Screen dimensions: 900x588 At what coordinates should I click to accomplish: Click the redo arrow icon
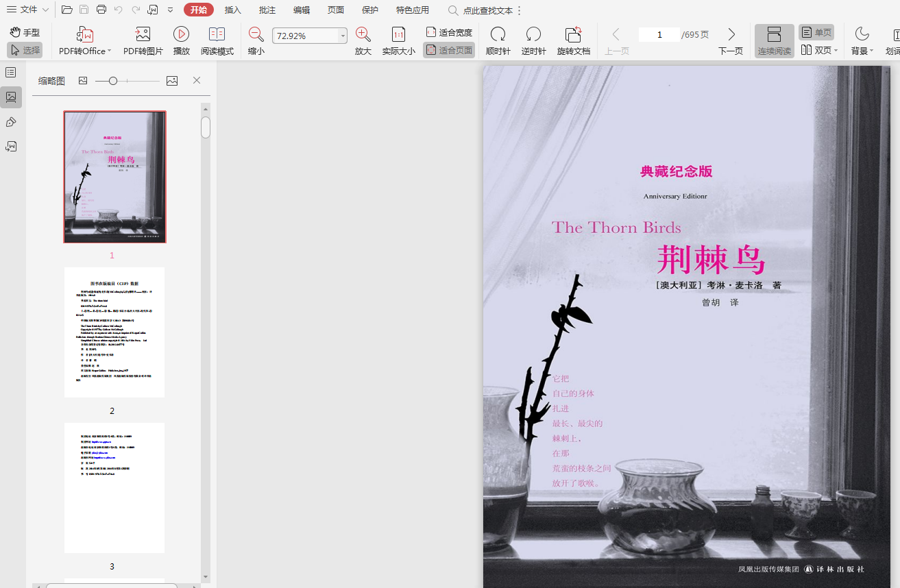coord(136,10)
